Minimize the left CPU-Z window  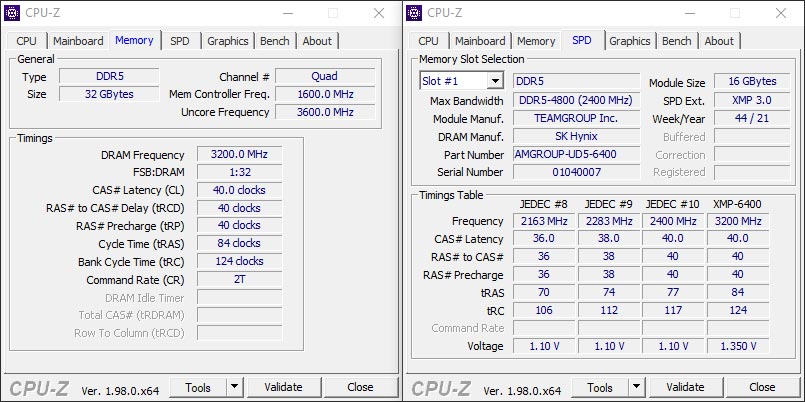tap(288, 13)
